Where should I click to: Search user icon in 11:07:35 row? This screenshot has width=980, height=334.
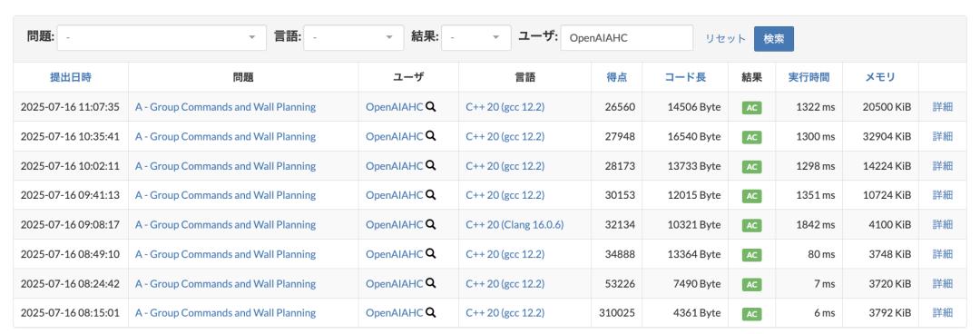click(x=430, y=107)
